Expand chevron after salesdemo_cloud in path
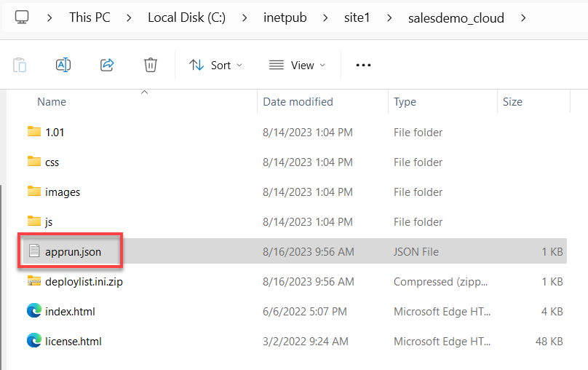 click(523, 17)
